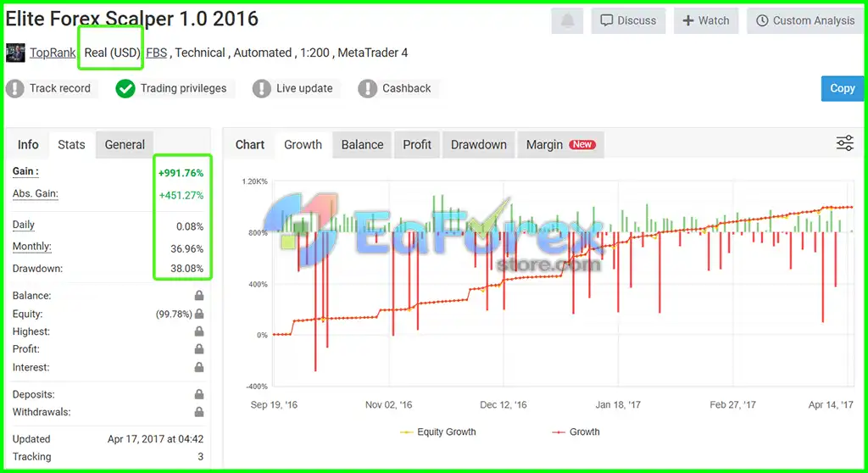Open Custom Analysis

(805, 21)
